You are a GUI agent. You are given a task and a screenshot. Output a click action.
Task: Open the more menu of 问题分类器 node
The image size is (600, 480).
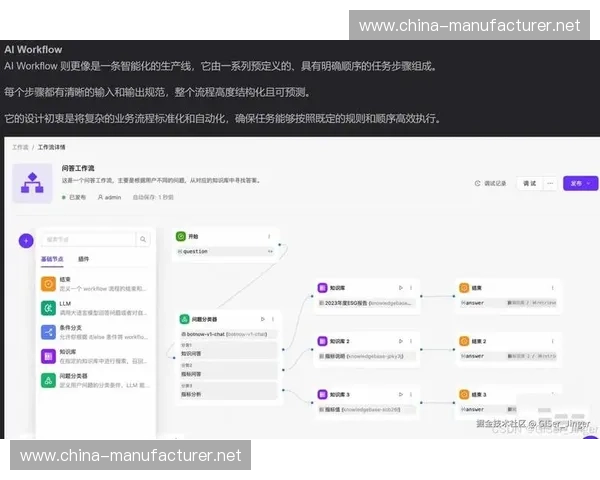click(x=273, y=319)
